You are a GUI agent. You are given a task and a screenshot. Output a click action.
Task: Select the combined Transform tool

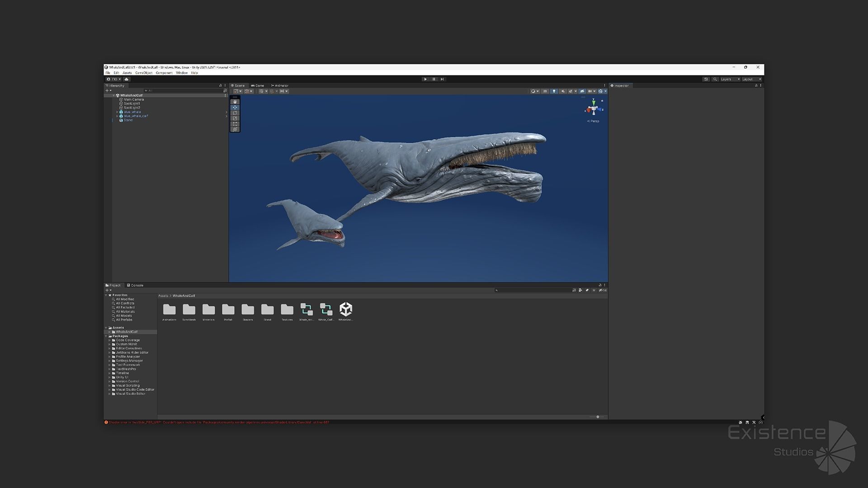235,129
